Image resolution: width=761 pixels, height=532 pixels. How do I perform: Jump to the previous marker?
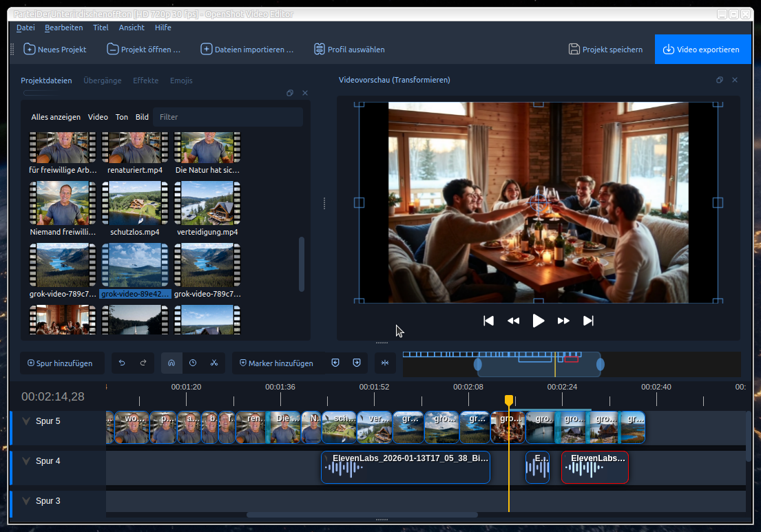click(x=335, y=363)
